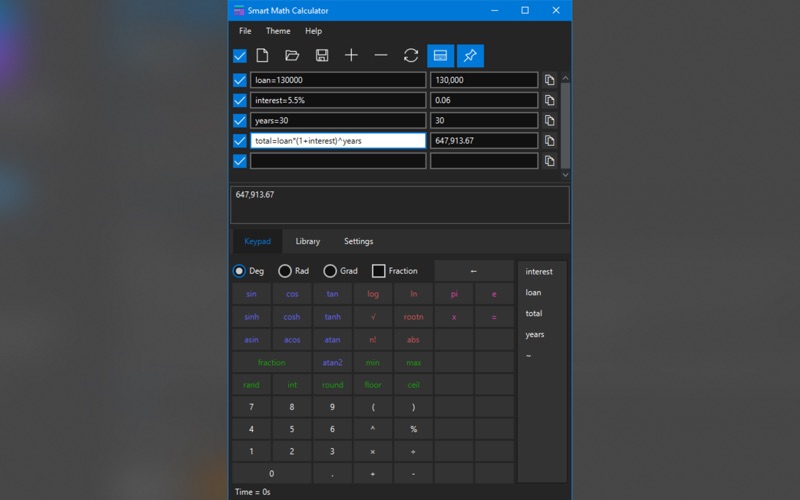The image size is (800, 500).
Task: Click the caret ^ power key
Action: click(x=373, y=429)
